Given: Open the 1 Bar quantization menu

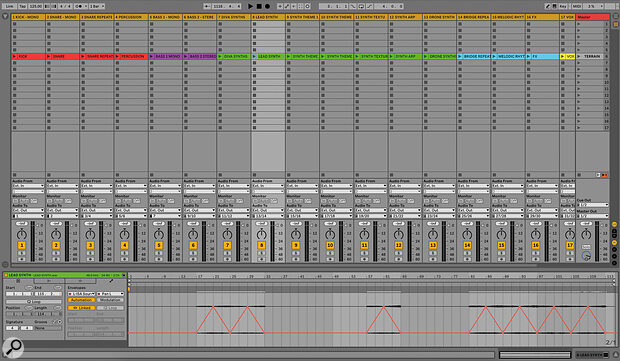Looking at the screenshot, I should pos(97,6).
